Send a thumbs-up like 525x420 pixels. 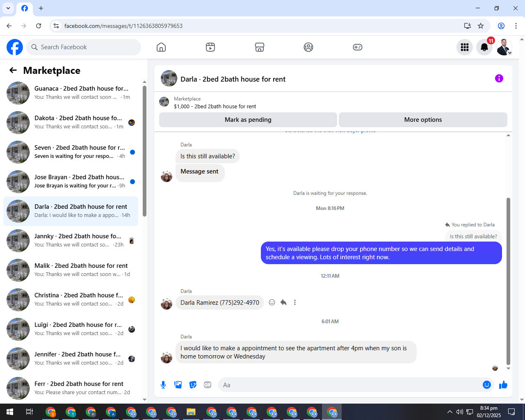pyautogui.click(x=503, y=385)
